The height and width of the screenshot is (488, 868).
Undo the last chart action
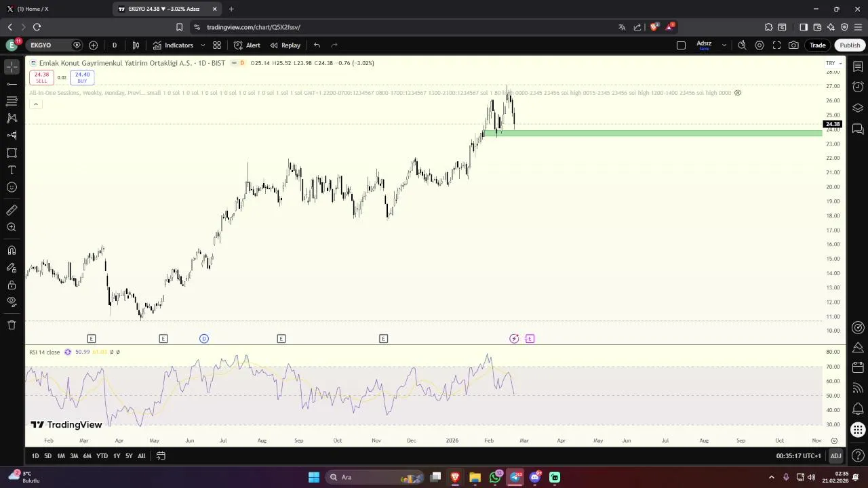click(317, 45)
